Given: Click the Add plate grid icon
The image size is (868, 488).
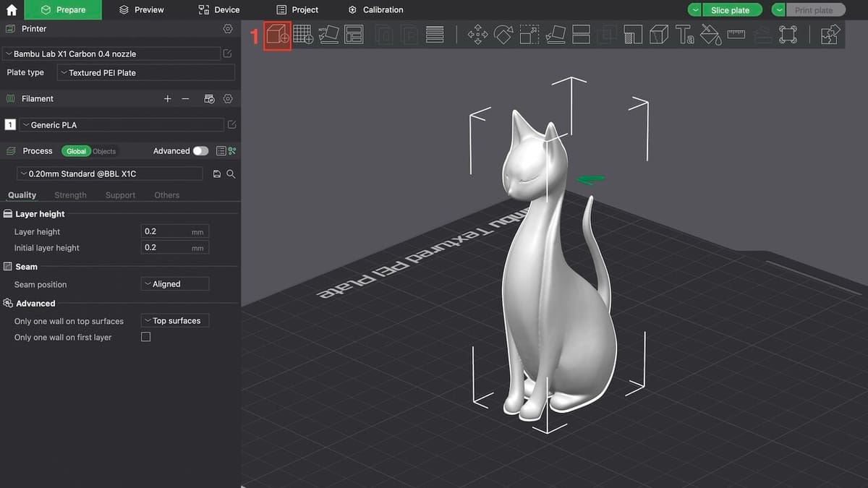Looking at the screenshot, I should (302, 35).
